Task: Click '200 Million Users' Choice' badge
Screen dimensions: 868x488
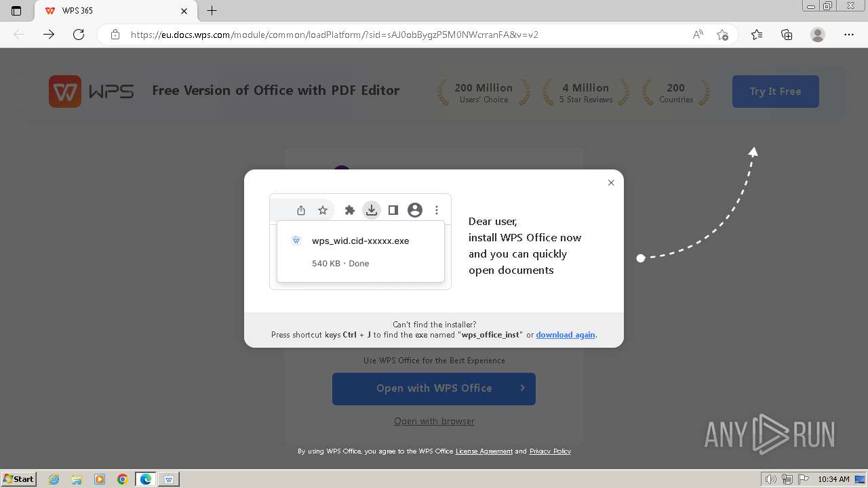Action: [x=484, y=93]
